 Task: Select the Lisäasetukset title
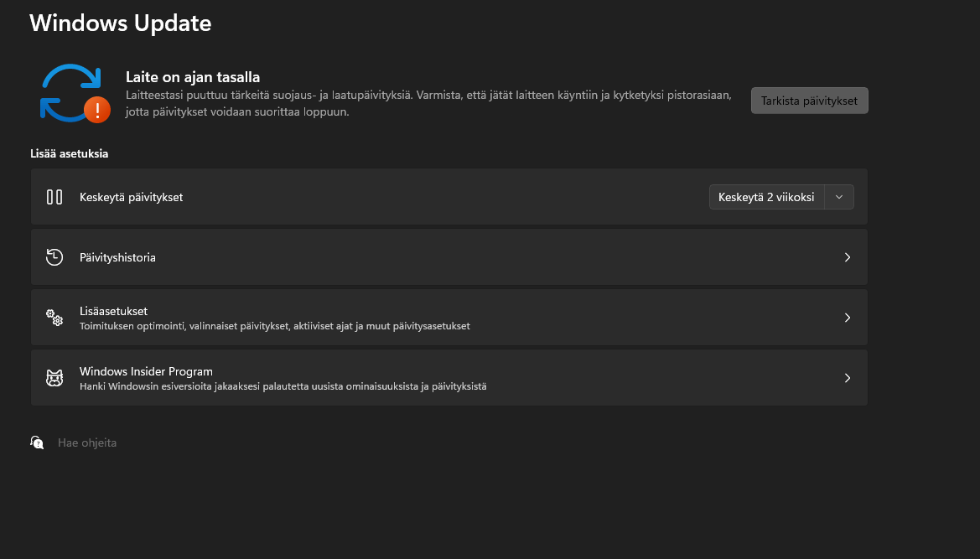point(113,310)
